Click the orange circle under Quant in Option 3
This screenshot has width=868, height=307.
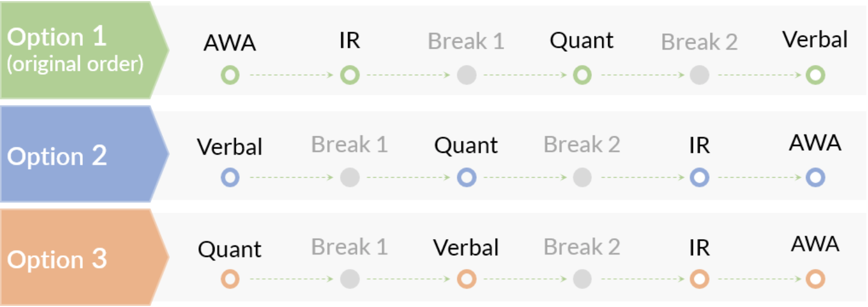230,279
